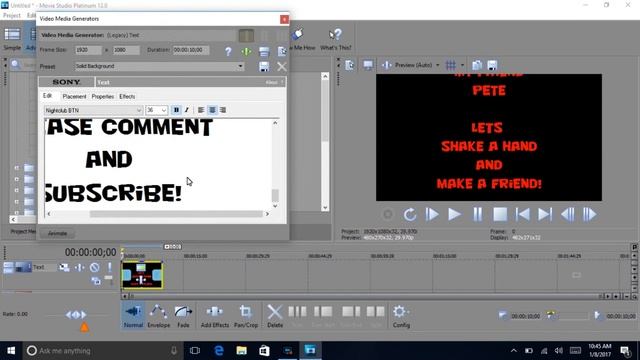Click the Stop button
Viewport: 640px width, 360px height.
pyautogui.click(x=500, y=214)
